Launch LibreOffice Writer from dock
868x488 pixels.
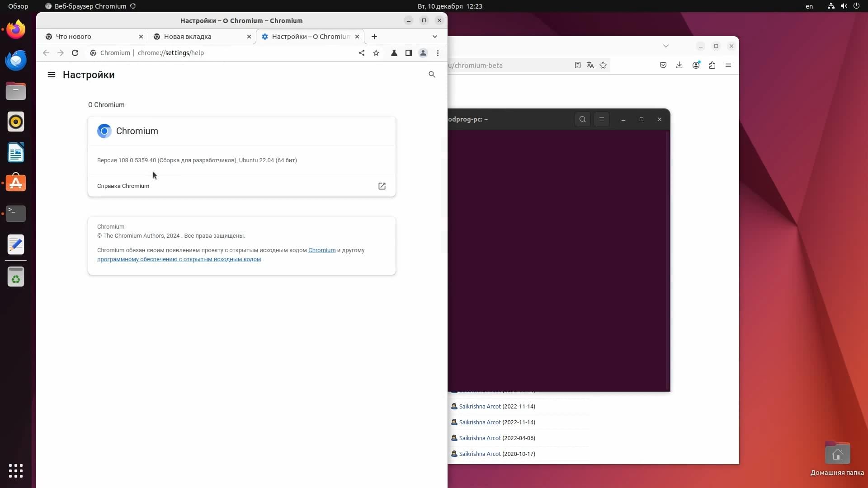16,152
